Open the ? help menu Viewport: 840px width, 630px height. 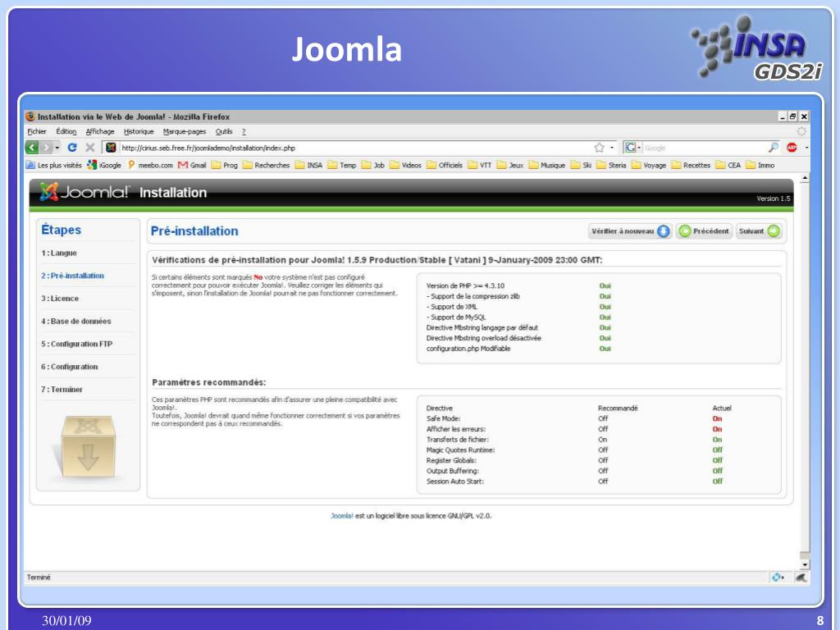click(x=244, y=131)
